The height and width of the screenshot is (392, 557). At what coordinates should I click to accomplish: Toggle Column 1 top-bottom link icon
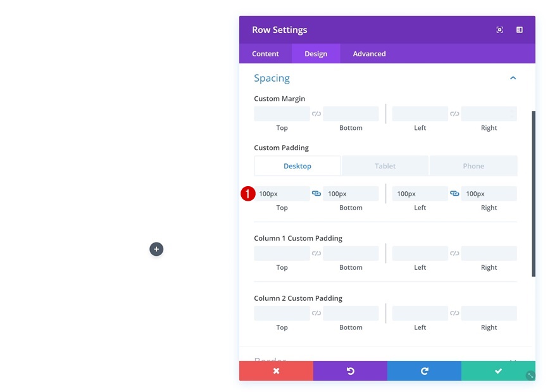(x=316, y=253)
